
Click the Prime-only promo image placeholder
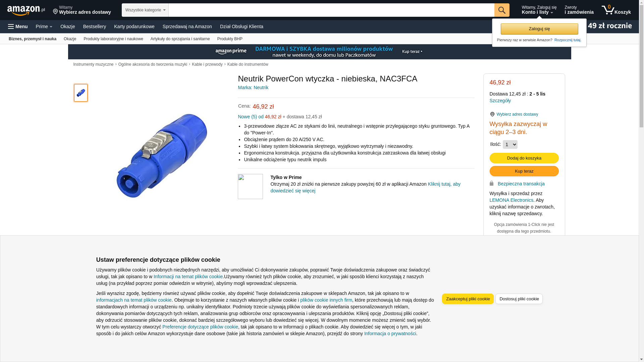coord(251,186)
